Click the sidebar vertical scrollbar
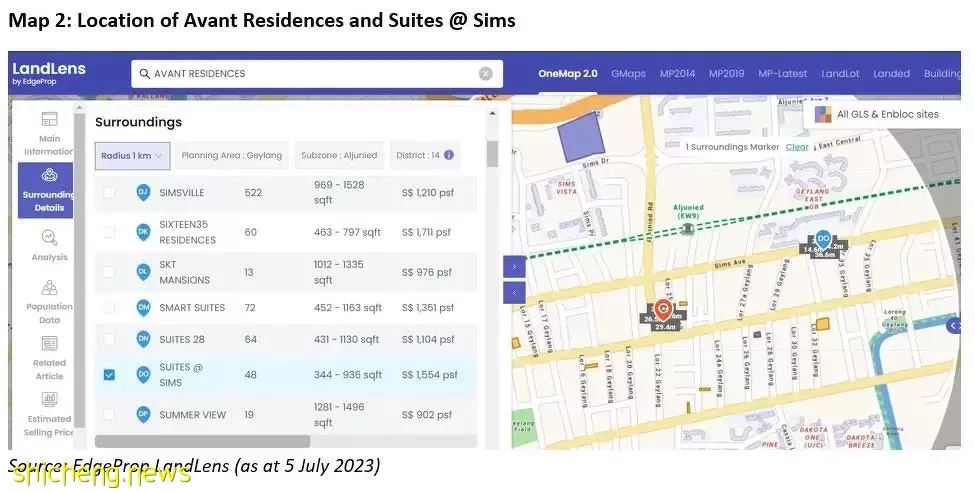Image resolution: width=975 pixels, height=493 pixels. coord(79,272)
